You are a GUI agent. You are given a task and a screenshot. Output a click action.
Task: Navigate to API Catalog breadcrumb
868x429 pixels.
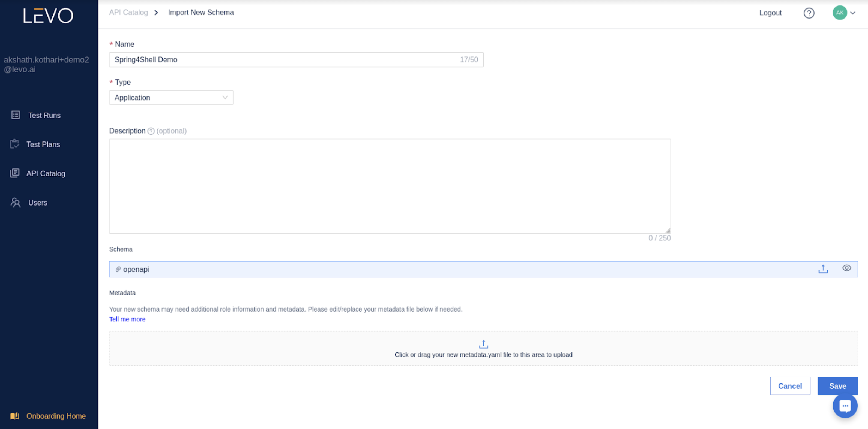(x=128, y=13)
